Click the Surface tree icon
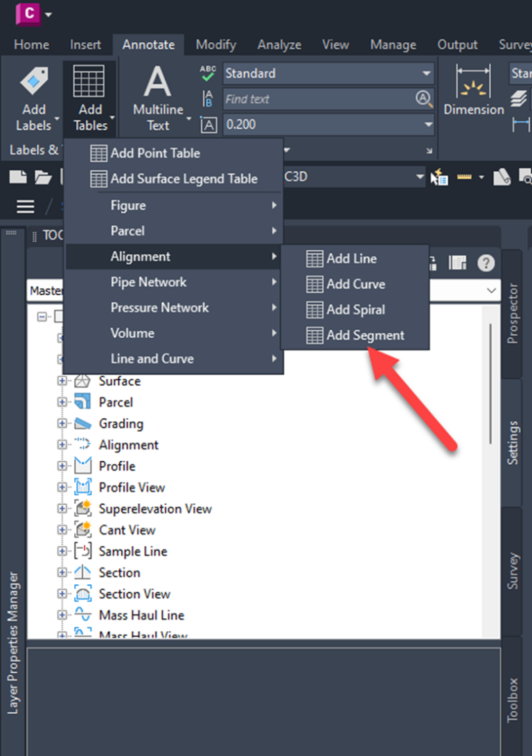The height and width of the screenshot is (756, 532). pyautogui.click(x=82, y=381)
